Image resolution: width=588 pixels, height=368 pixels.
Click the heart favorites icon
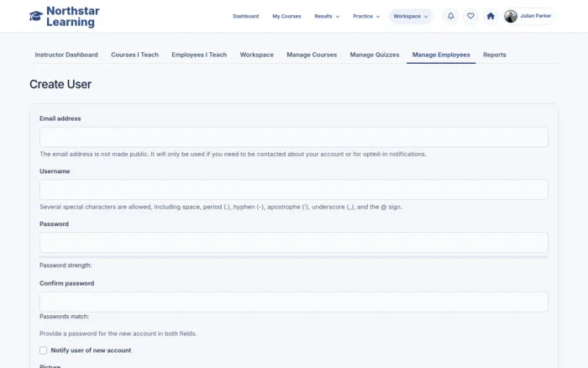pos(470,16)
